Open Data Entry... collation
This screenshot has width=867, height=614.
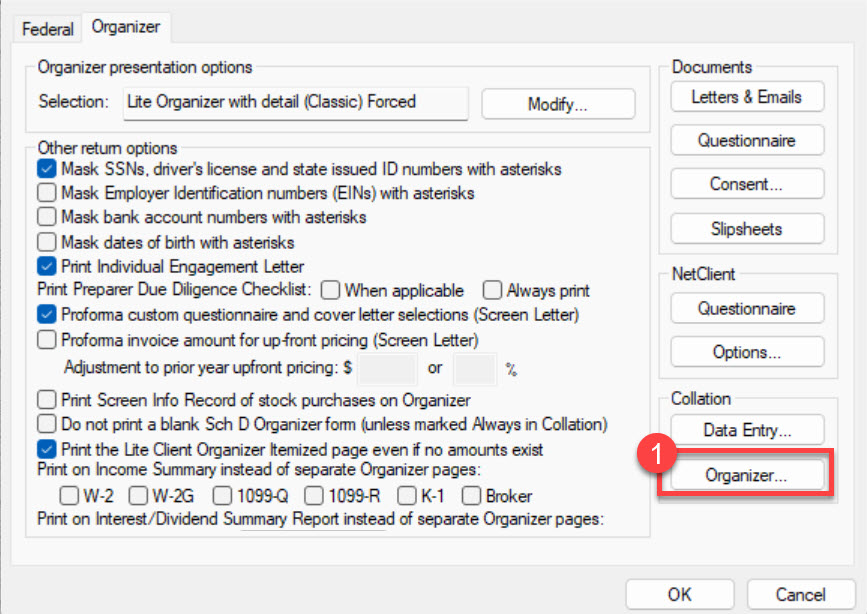click(747, 432)
